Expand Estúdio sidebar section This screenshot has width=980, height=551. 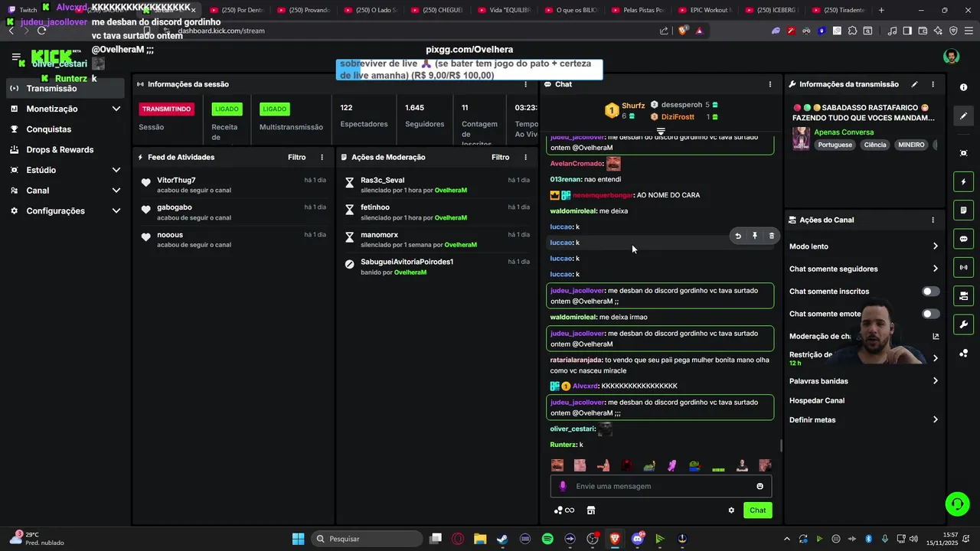coord(116,170)
